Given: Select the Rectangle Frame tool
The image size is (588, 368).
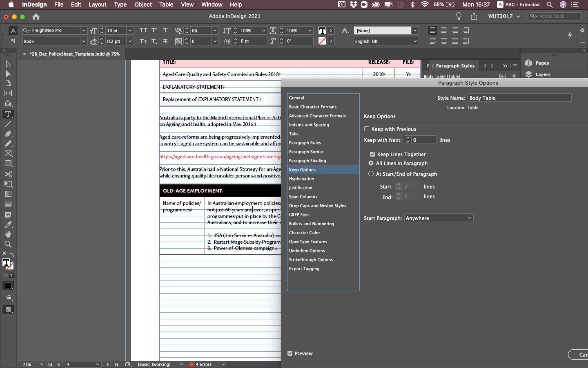Looking at the screenshot, I should [8, 154].
